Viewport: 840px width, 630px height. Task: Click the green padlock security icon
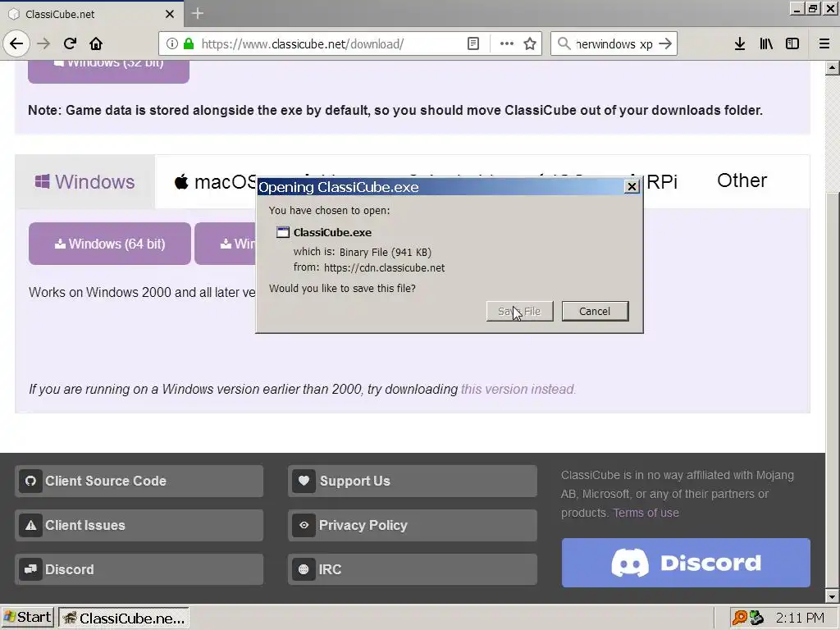[x=189, y=43]
